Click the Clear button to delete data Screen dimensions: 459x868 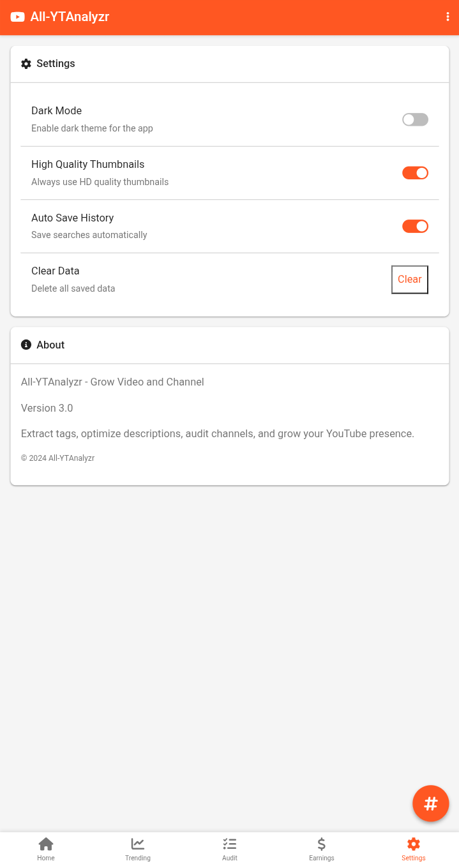pyautogui.click(x=410, y=280)
